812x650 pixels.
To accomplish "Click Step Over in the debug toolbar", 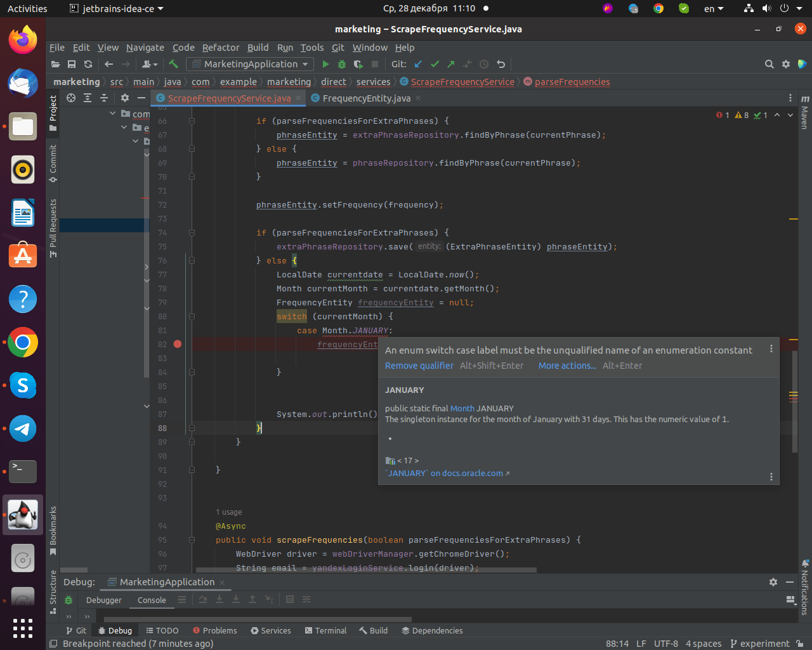I will pos(203,599).
